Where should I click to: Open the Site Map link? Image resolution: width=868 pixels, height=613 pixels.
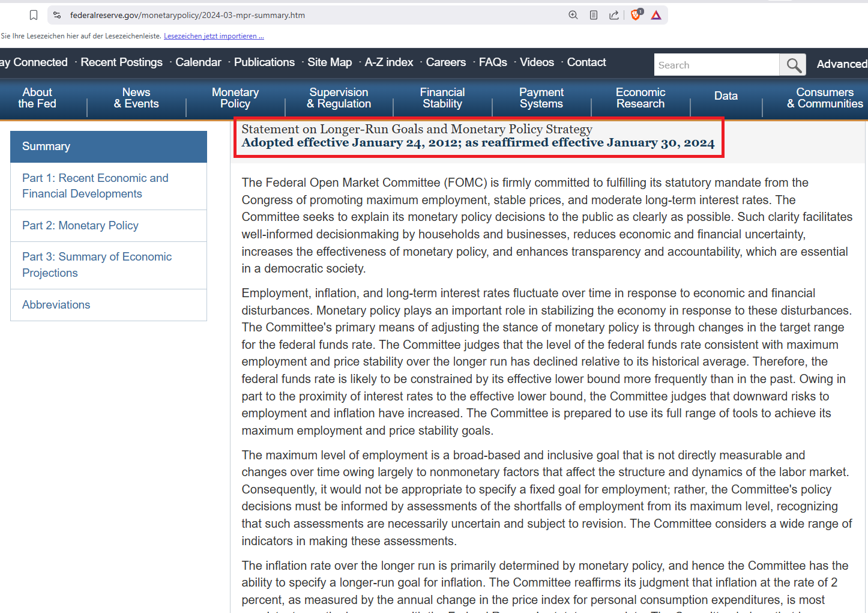(x=330, y=62)
